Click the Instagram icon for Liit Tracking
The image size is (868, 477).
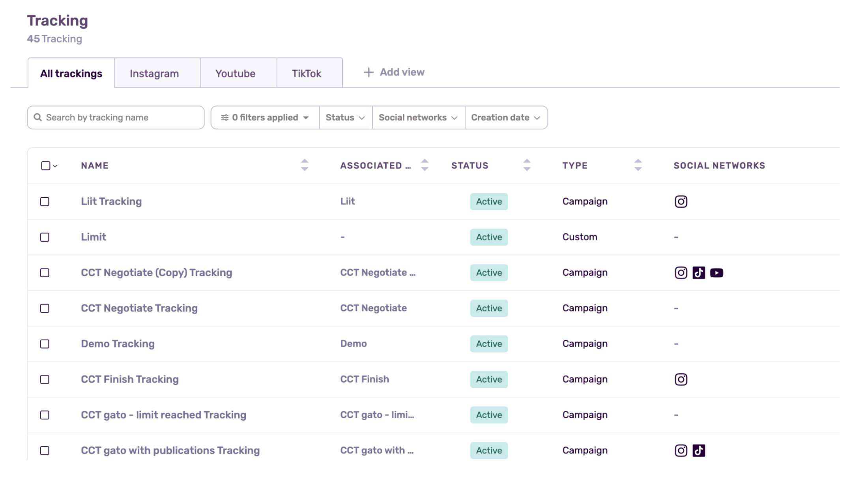[681, 201]
